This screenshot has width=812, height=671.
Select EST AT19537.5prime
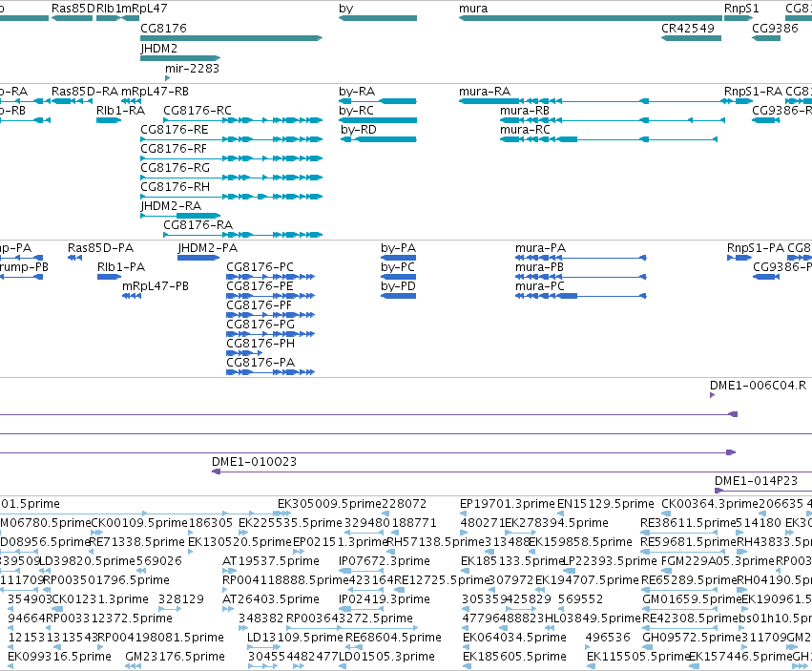(270, 561)
